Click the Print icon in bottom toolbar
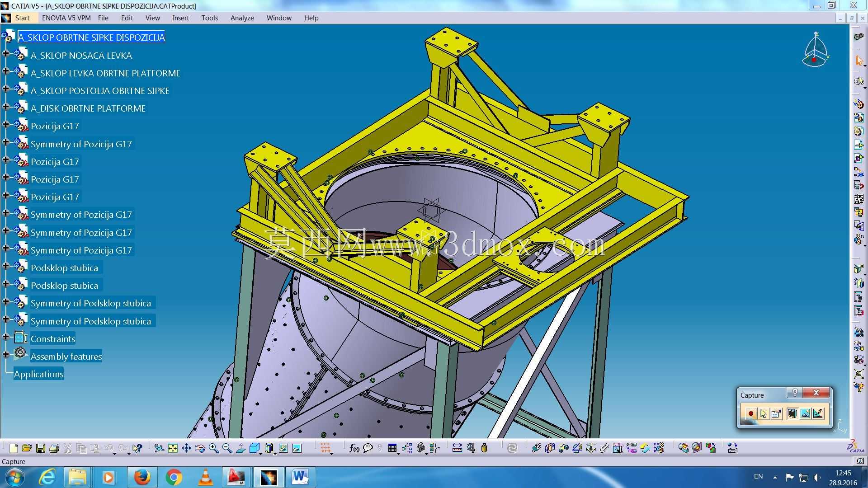The image size is (868, 488). pyautogui.click(x=54, y=448)
